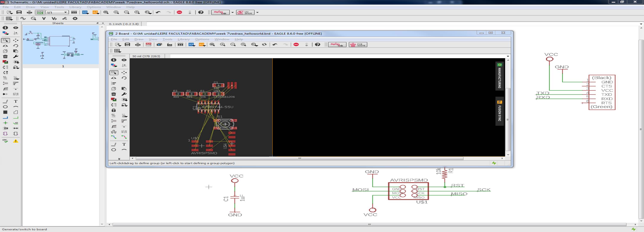Viewport: 644px width, 232px height.
Task: Toggle layer display eye in the board palette
Action: 124,60
